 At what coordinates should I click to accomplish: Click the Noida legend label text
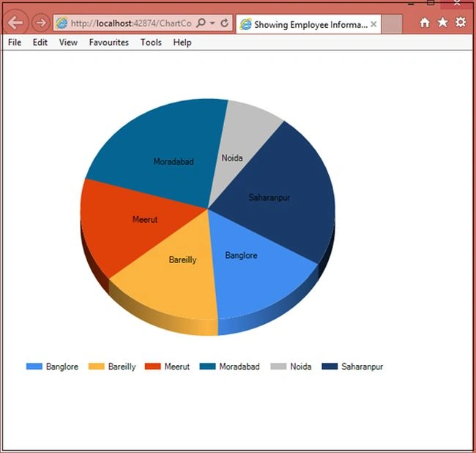[x=300, y=367]
